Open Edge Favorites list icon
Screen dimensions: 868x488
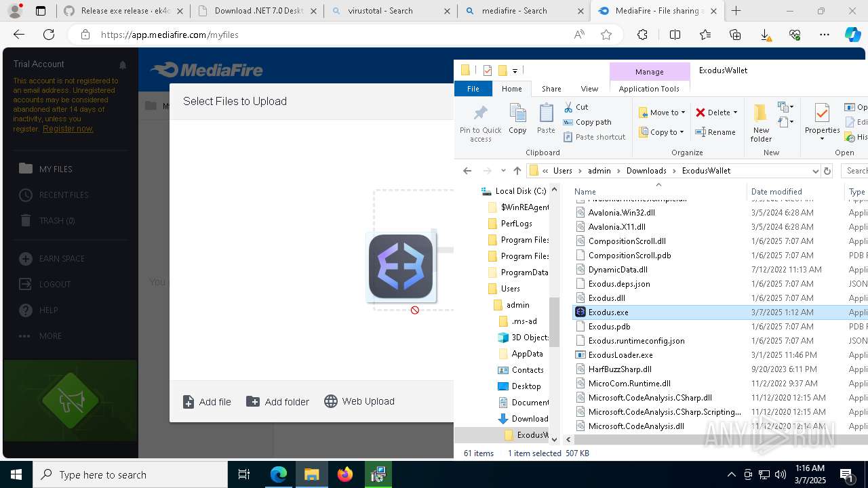pyautogui.click(x=705, y=35)
